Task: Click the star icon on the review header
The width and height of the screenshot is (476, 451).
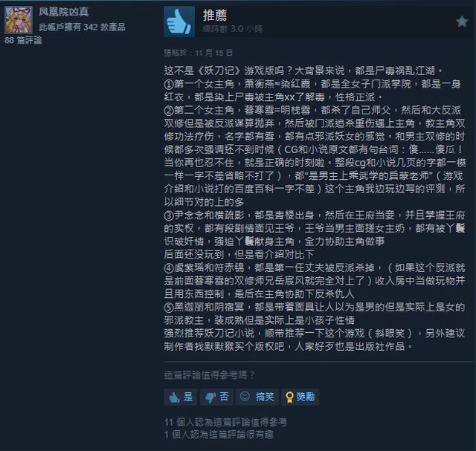Action: (x=462, y=22)
